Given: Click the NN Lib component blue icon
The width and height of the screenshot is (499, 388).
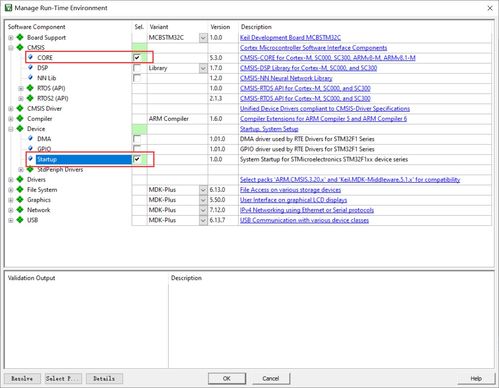Looking at the screenshot, I should click(x=30, y=77).
